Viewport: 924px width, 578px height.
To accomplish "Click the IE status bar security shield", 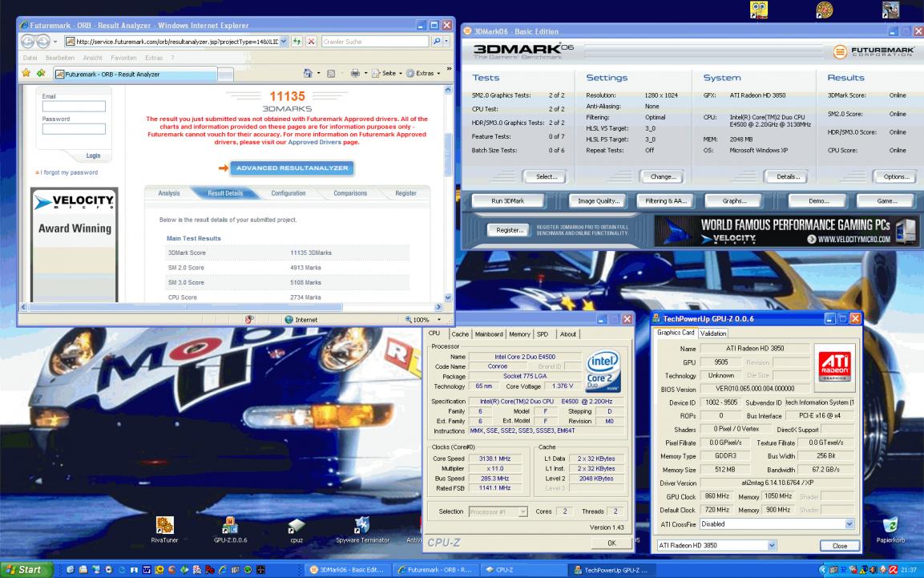I will [x=249, y=319].
